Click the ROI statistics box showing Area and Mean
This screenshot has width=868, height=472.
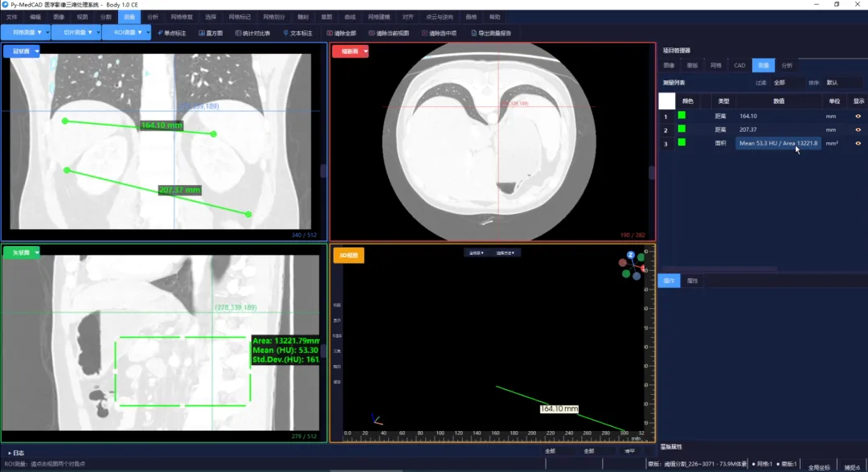click(285, 350)
